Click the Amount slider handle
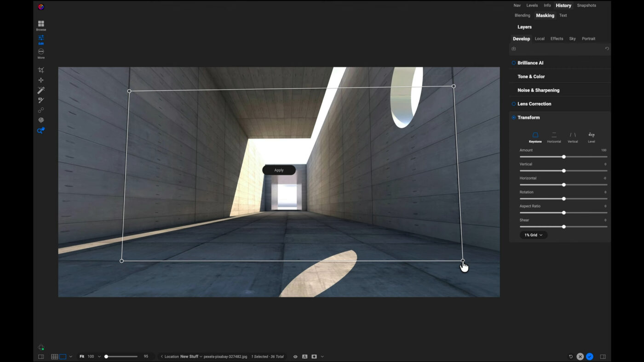 pyautogui.click(x=563, y=157)
